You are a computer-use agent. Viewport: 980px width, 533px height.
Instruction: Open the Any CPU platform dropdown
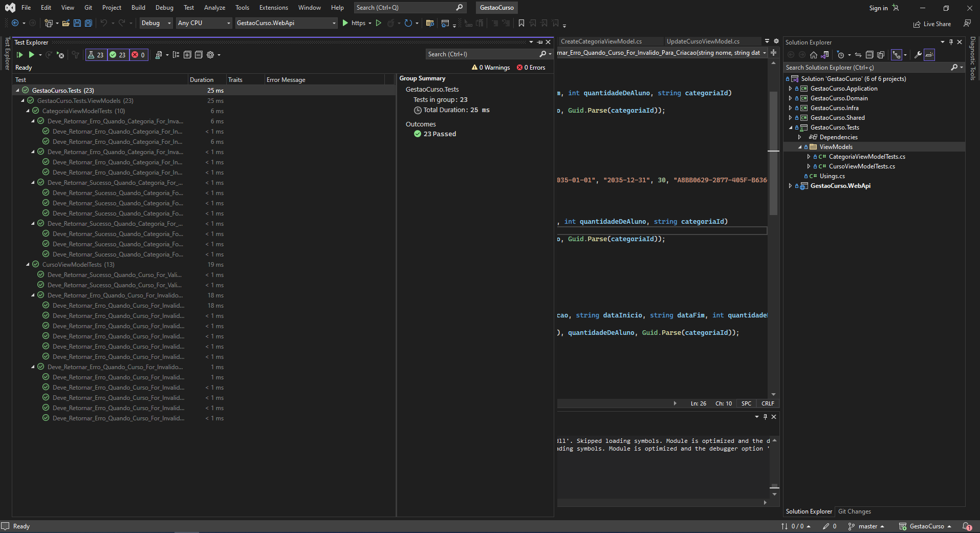click(204, 23)
